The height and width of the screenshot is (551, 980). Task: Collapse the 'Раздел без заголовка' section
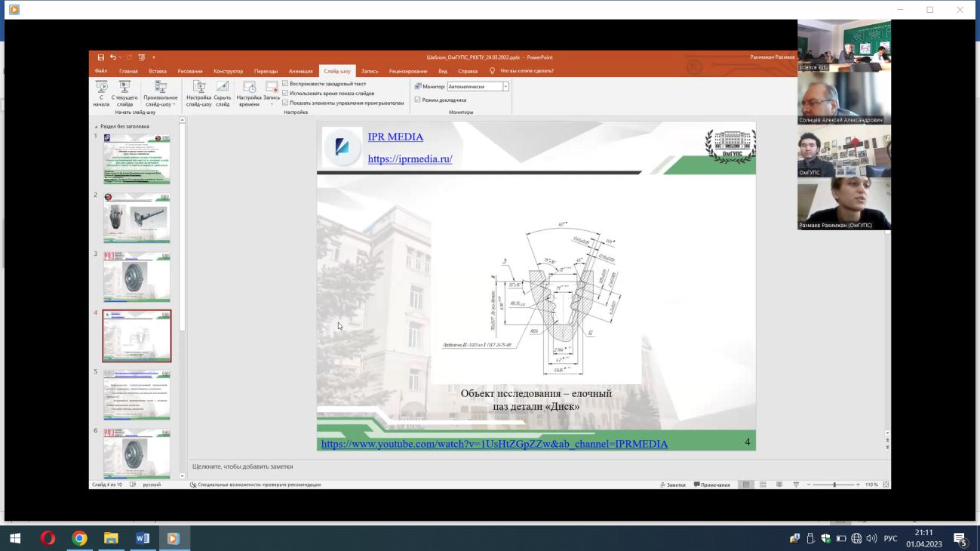(x=96, y=127)
